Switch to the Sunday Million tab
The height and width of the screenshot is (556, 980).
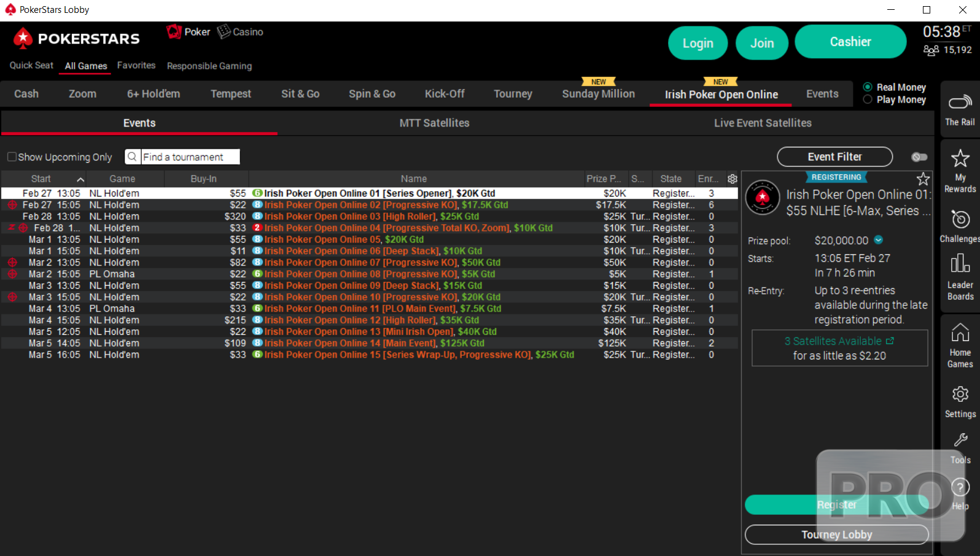click(599, 93)
